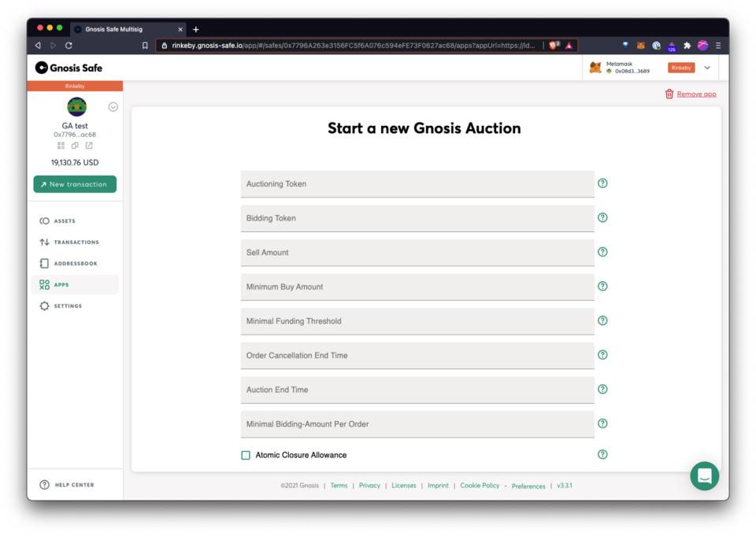756x536 pixels.
Task: Click the GA test safe avatar
Action: (x=76, y=106)
